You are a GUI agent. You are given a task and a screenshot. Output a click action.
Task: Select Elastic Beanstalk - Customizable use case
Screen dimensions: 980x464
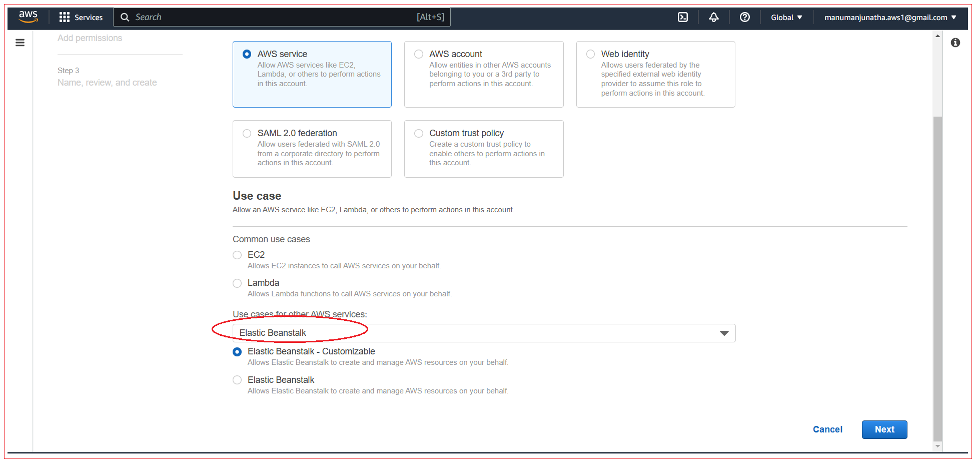coord(237,352)
